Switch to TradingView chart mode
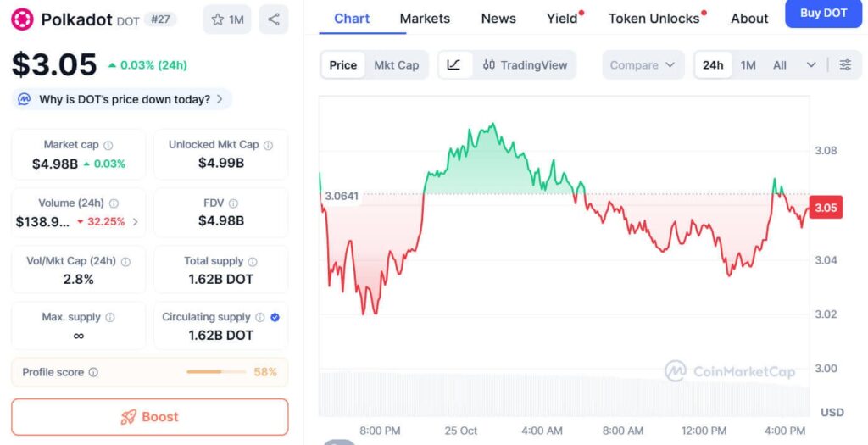868x445 pixels. (x=525, y=65)
